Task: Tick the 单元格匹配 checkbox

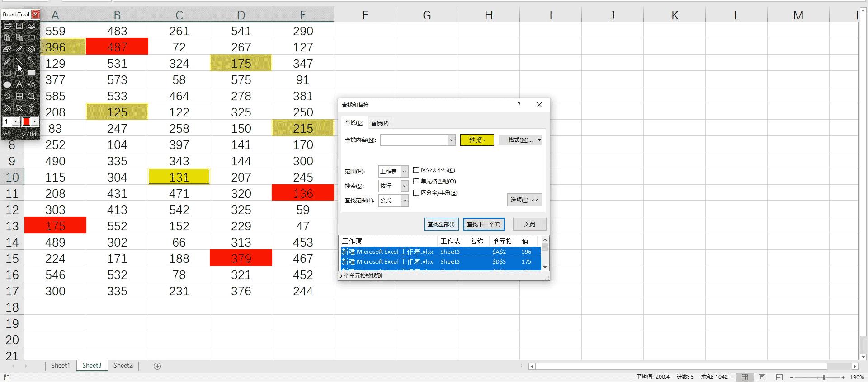Action: click(x=416, y=182)
